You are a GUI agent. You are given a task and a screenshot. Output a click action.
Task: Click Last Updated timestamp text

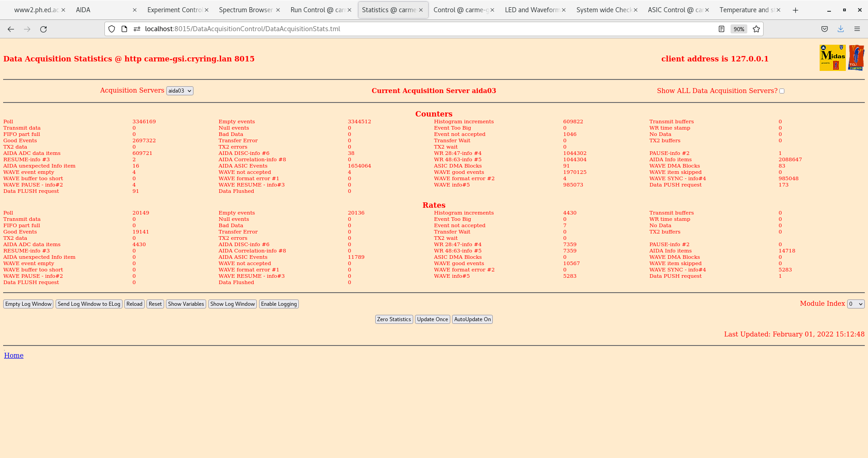[x=794, y=334]
